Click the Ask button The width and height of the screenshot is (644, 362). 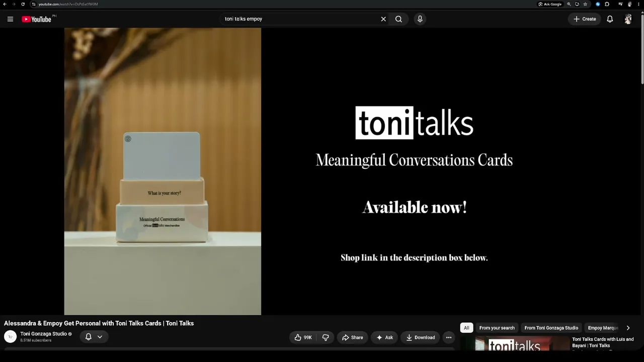click(384, 337)
